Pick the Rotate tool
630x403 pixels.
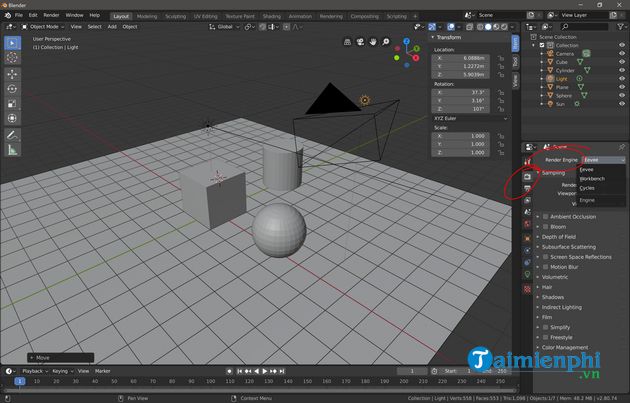[13, 88]
